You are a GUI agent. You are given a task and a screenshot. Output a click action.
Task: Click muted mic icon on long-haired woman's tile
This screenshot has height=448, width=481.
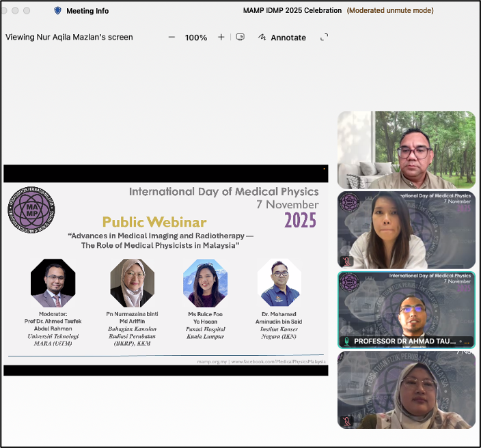pyautogui.click(x=347, y=261)
